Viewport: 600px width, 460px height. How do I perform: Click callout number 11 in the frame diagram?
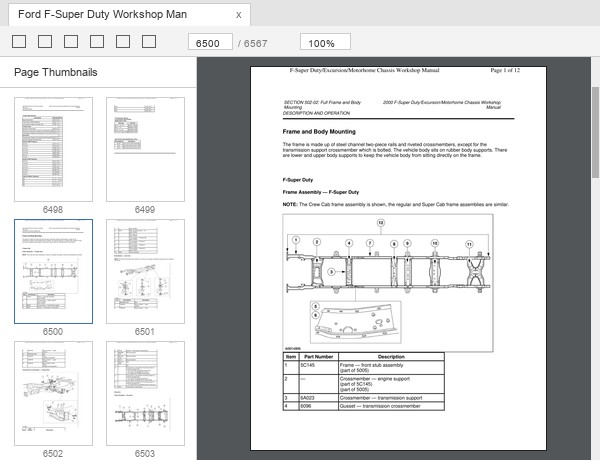[x=469, y=244]
